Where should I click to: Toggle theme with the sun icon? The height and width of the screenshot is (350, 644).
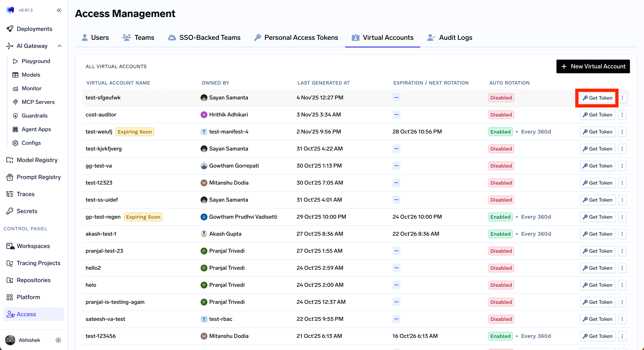pos(58,340)
